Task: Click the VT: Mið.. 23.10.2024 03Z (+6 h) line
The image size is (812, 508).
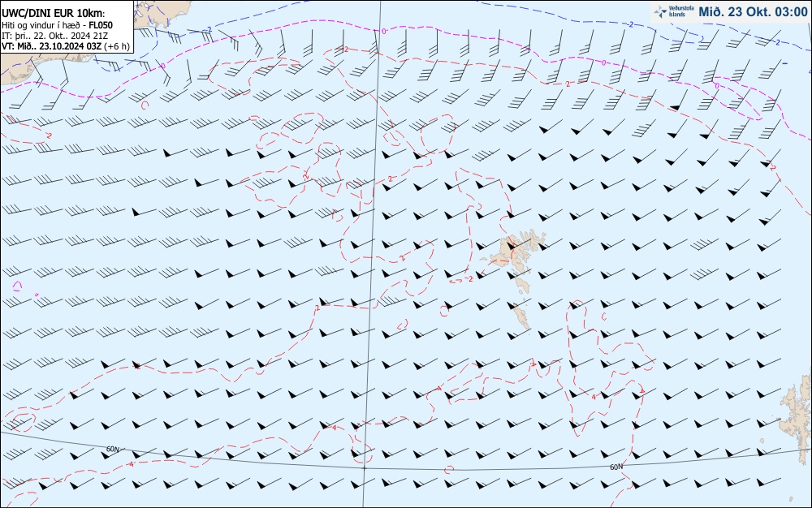Action: pyautogui.click(x=65, y=46)
